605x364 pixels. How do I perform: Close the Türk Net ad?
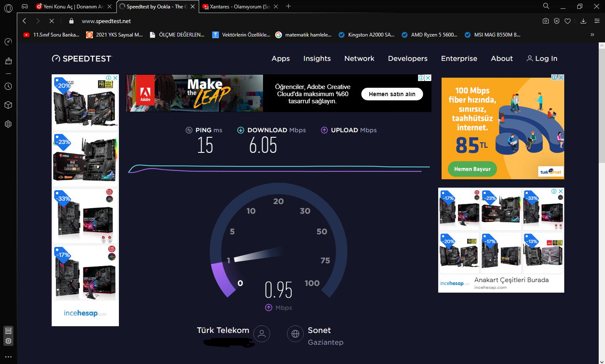[561, 77]
